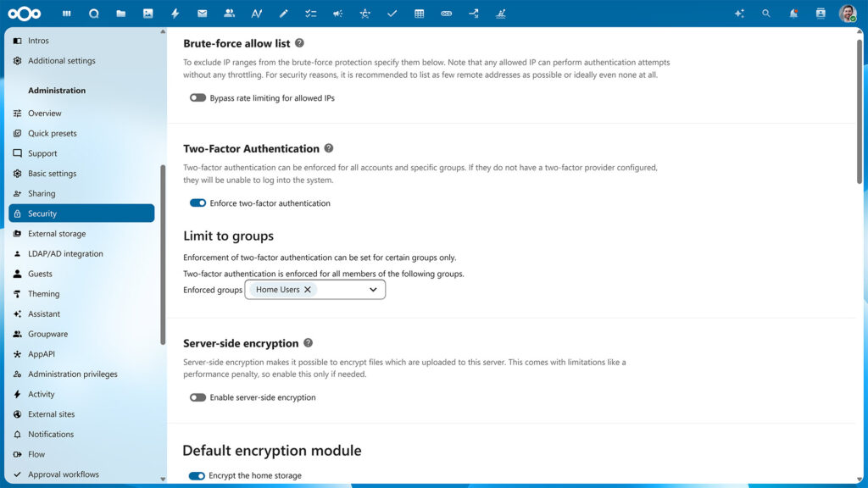
Task: Open the Tables app icon
Action: [419, 13]
